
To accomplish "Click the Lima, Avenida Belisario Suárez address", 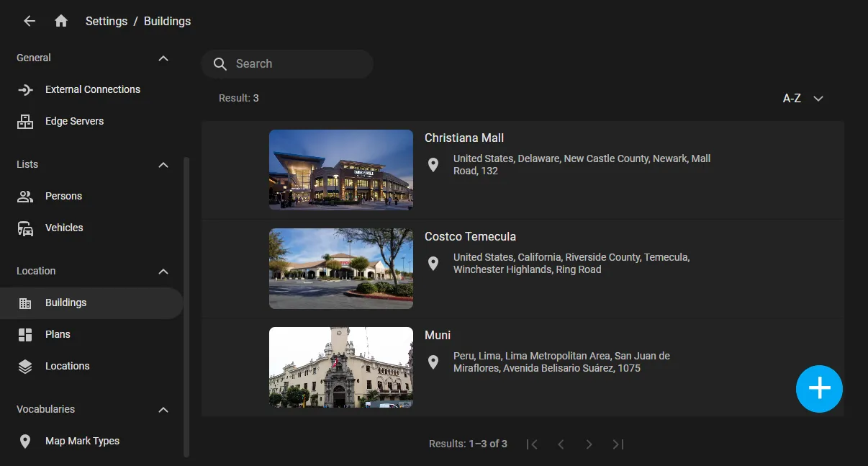I will pyautogui.click(x=561, y=362).
